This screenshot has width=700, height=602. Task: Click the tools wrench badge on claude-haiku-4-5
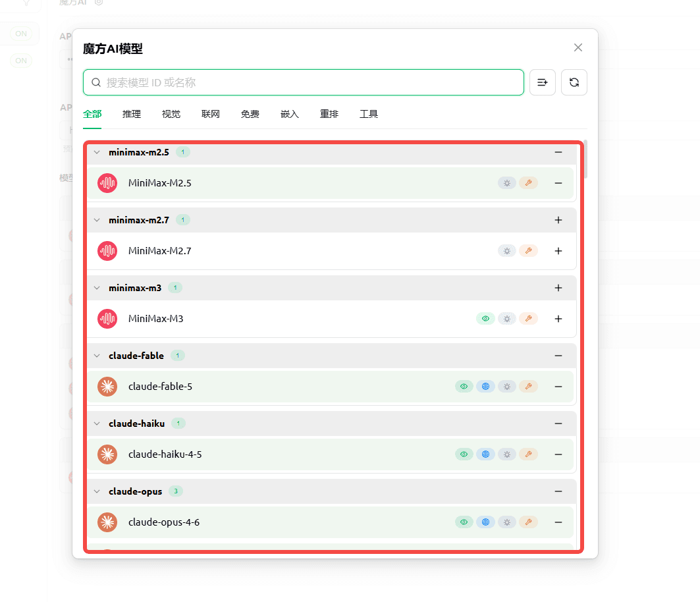click(529, 454)
